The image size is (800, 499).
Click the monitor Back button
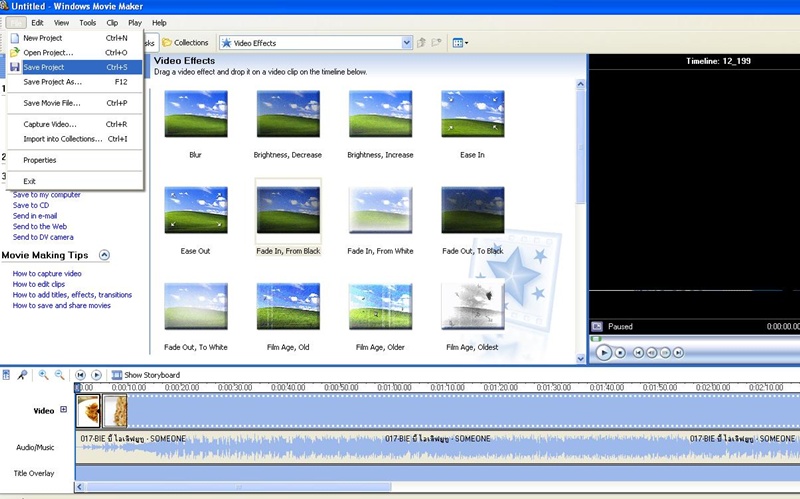pyautogui.click(x=638, y=353)
